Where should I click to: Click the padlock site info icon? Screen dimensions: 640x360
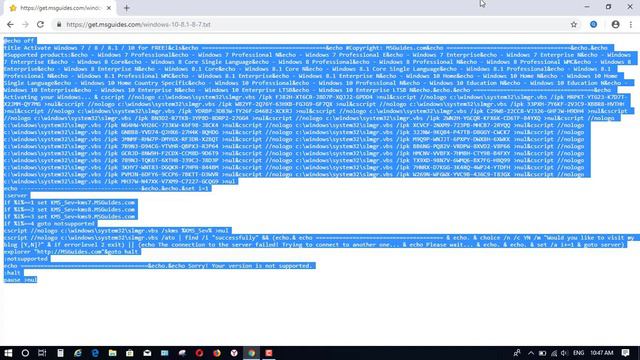tap(59, 24)
